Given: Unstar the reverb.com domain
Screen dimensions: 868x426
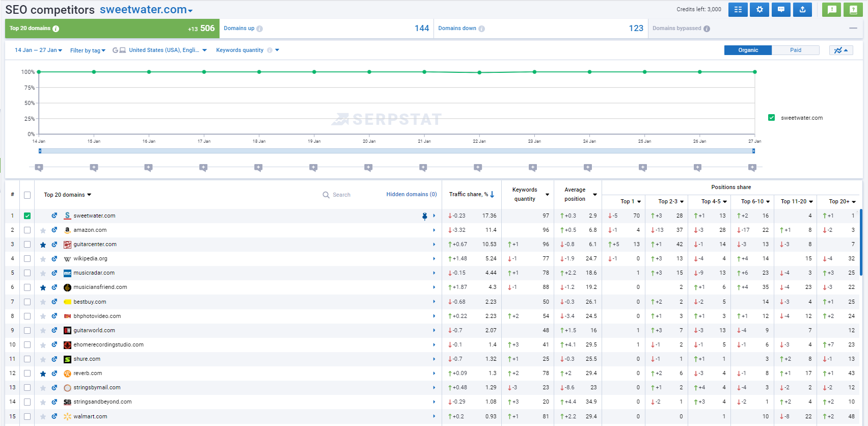Looking at the screenshot, I should point(43,374).
